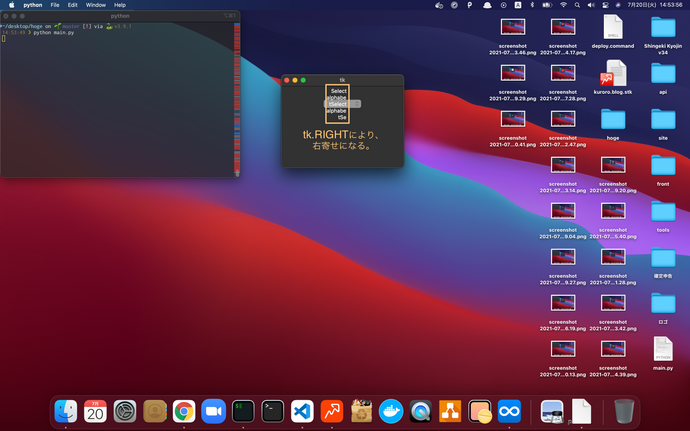Click Spotlight search icon in menu bar

(577, 5)
